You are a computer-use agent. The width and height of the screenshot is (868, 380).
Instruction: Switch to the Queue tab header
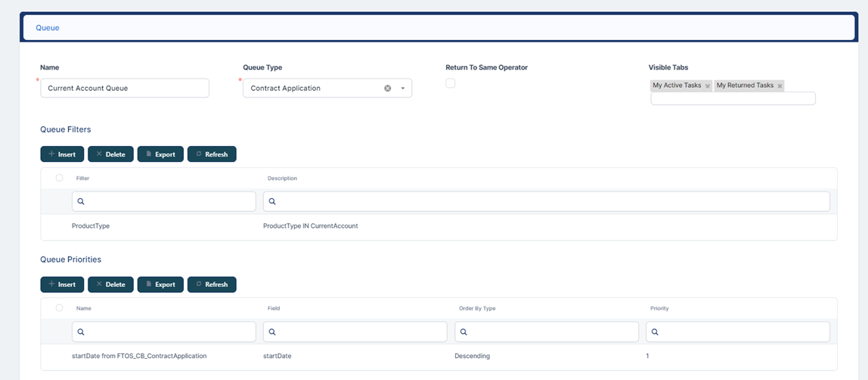(48, 27)
